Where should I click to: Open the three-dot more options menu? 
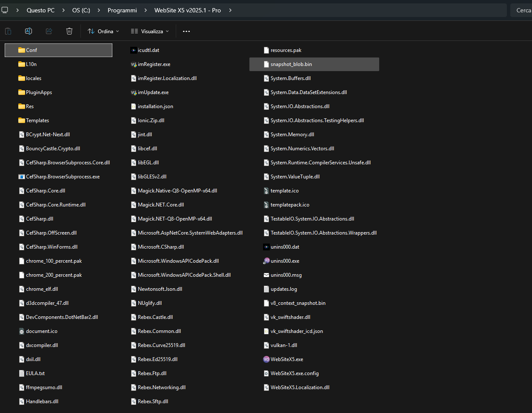point(186,31)
